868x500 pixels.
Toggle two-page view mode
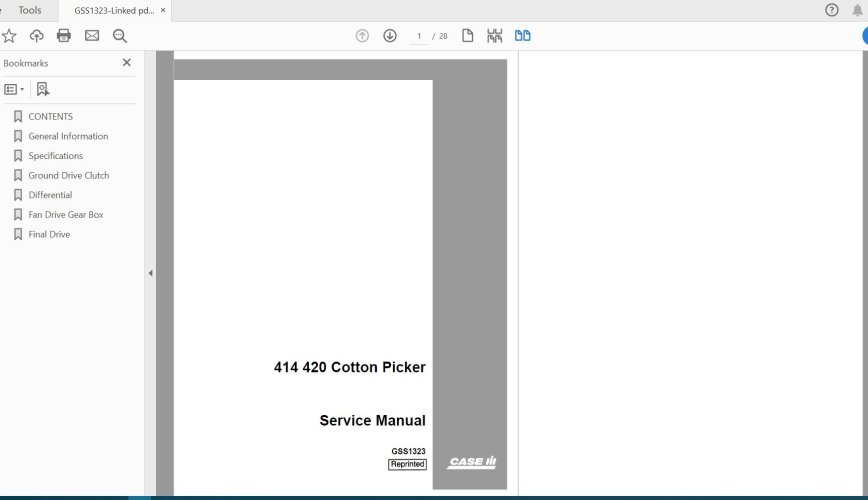click(x=522, y=36)
